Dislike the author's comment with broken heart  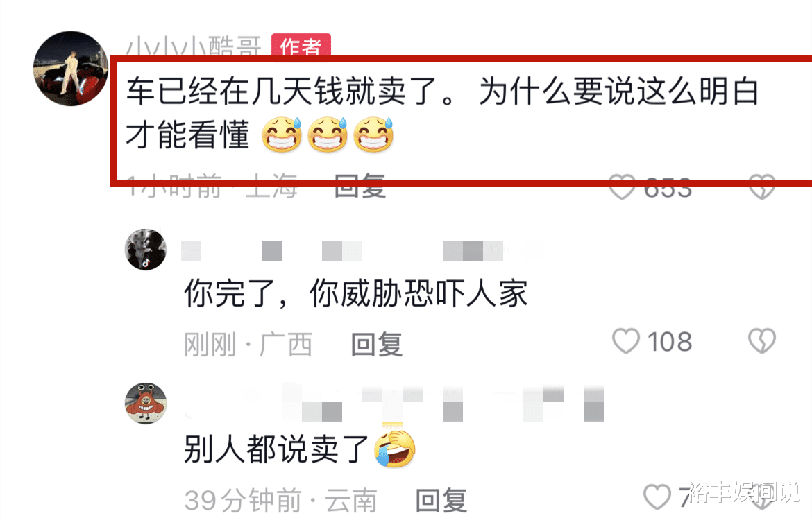pyautogui.click(x=762, y=187)
